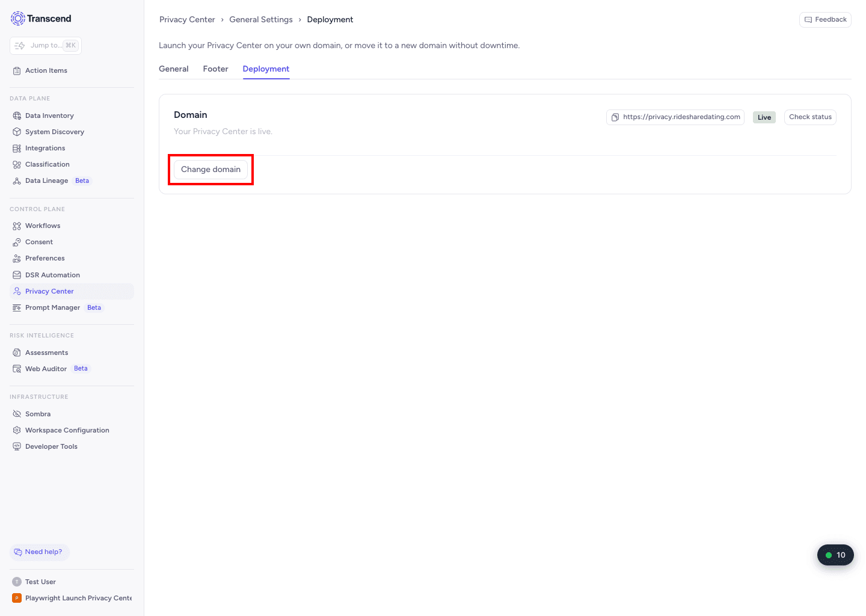
Task: Click the Privacy Center person icon
Action: [17, 291]
